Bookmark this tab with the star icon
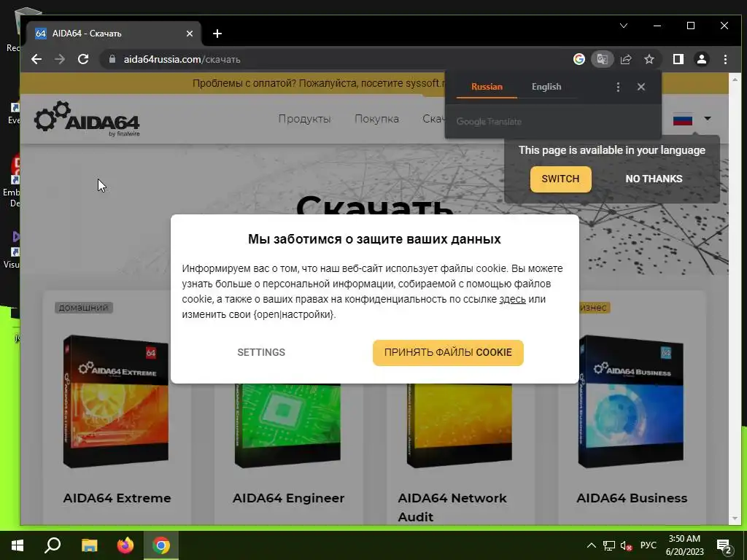747x560 pixels. tap(649, 59)
